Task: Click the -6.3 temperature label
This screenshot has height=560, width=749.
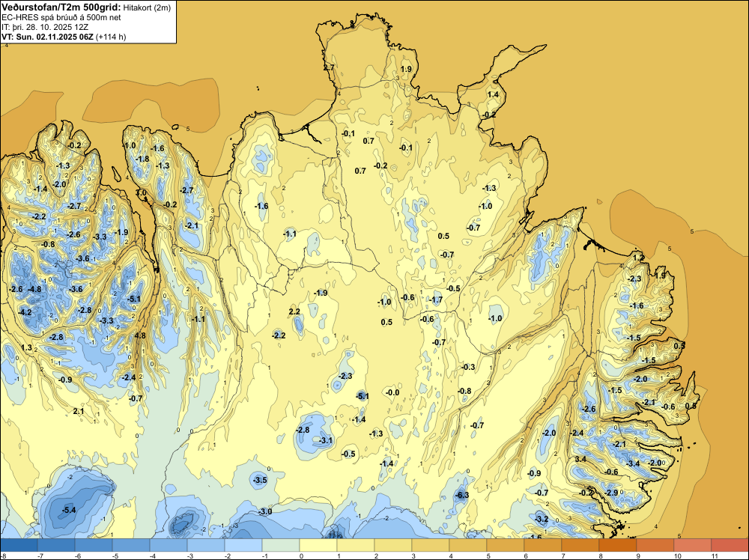Action: click(x=462, y=495)
